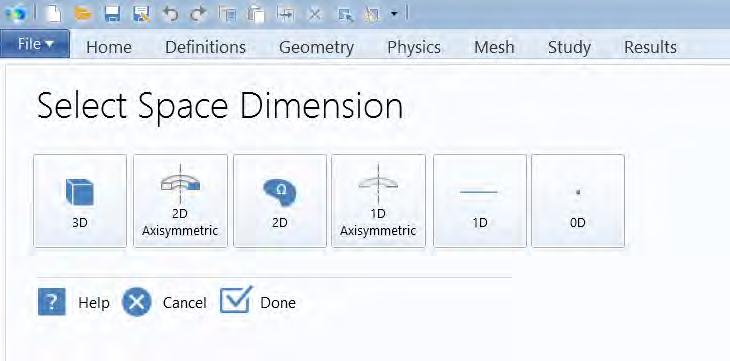
Task: Select 2D Axisymmetric space dimension
Action: (x=180, y=201)
